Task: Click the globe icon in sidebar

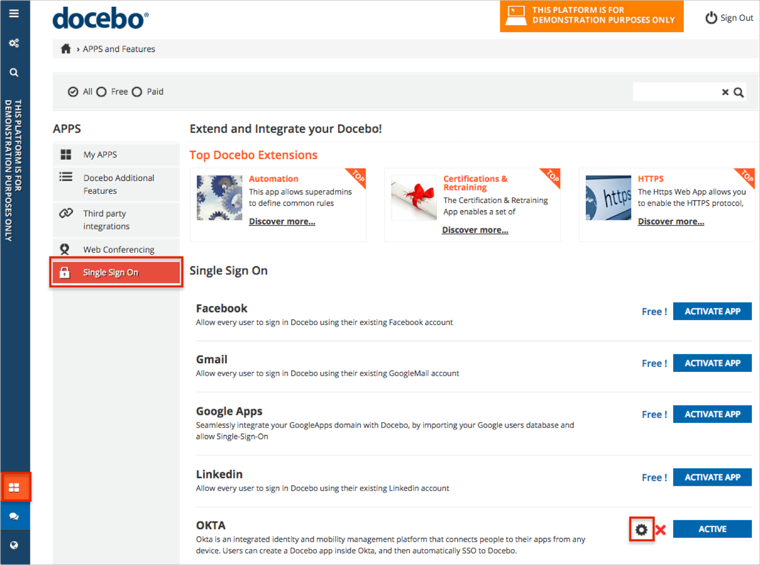Action: point(14,545)
